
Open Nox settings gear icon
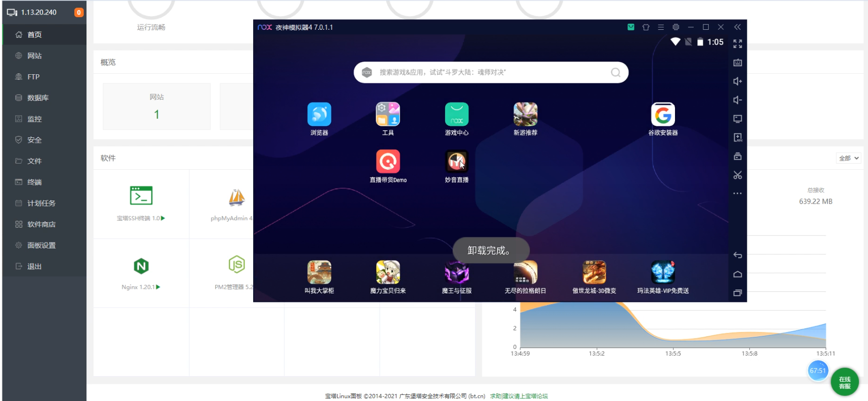click(x=676, y=27)
